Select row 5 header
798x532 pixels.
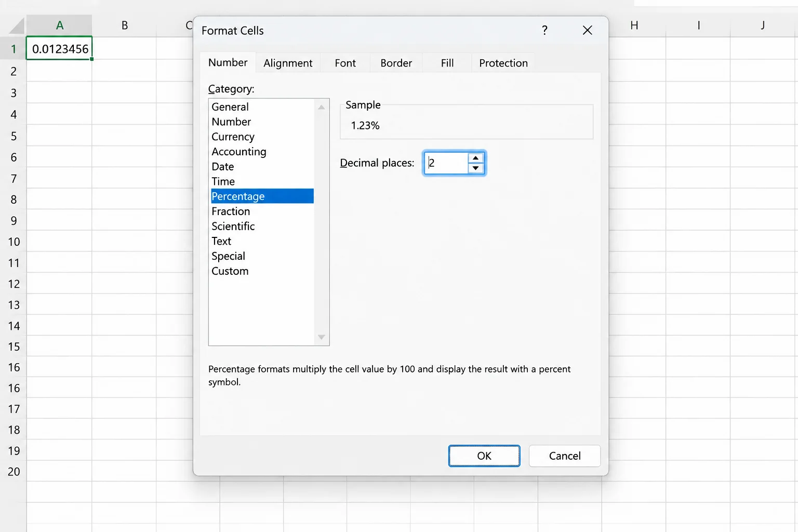coord(14,136)
